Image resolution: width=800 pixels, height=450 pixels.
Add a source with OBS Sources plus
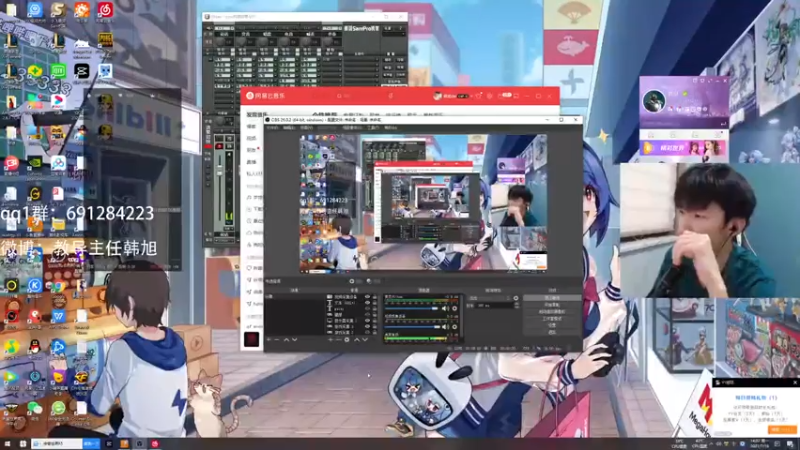(x=330, y=339)
